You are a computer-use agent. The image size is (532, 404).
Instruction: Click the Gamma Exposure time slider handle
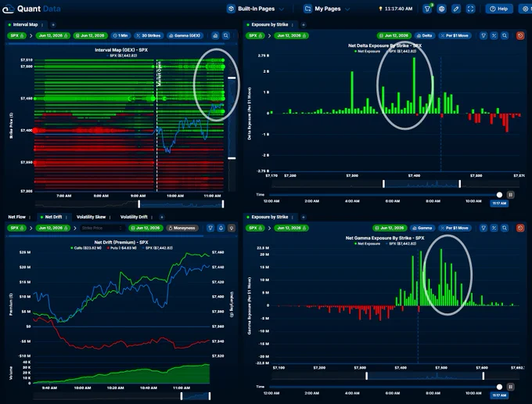click(499, 387)
